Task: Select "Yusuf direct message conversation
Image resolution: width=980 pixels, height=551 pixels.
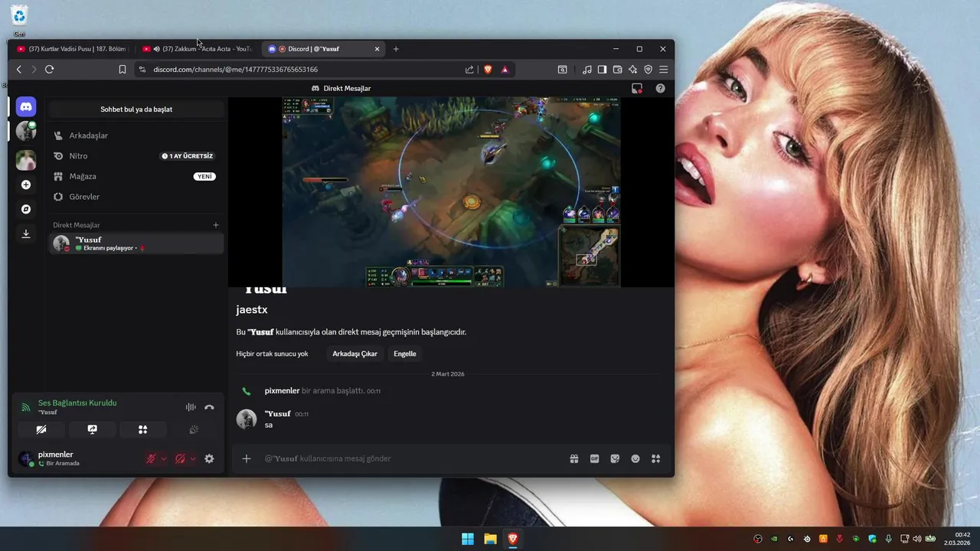Action: click(x=136, y=243)
